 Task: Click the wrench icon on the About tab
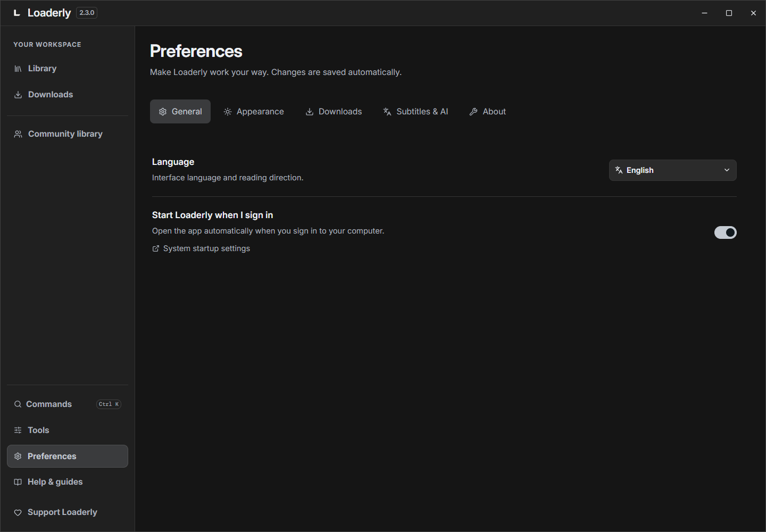tap(473, 112)
